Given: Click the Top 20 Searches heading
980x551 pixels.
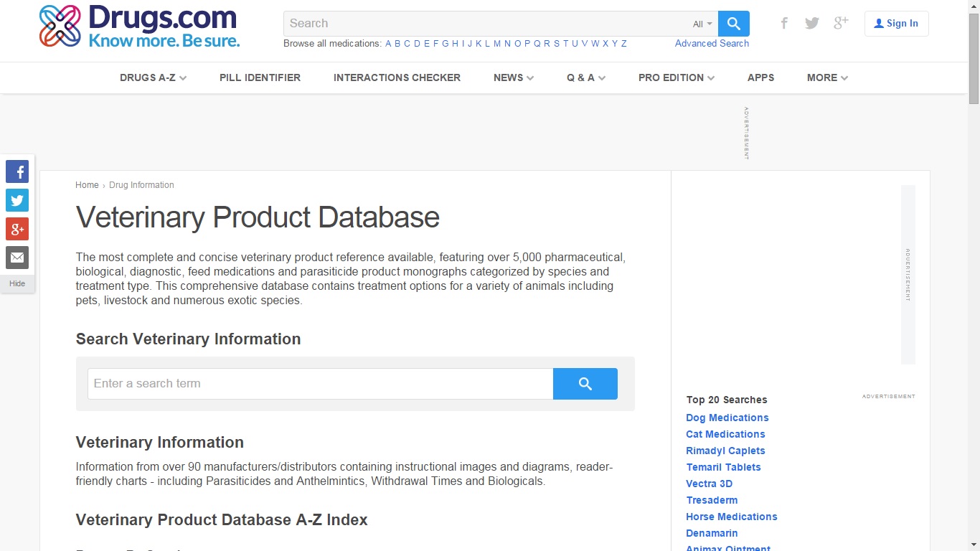Looking at the screenshot, I should coord(726,400).
